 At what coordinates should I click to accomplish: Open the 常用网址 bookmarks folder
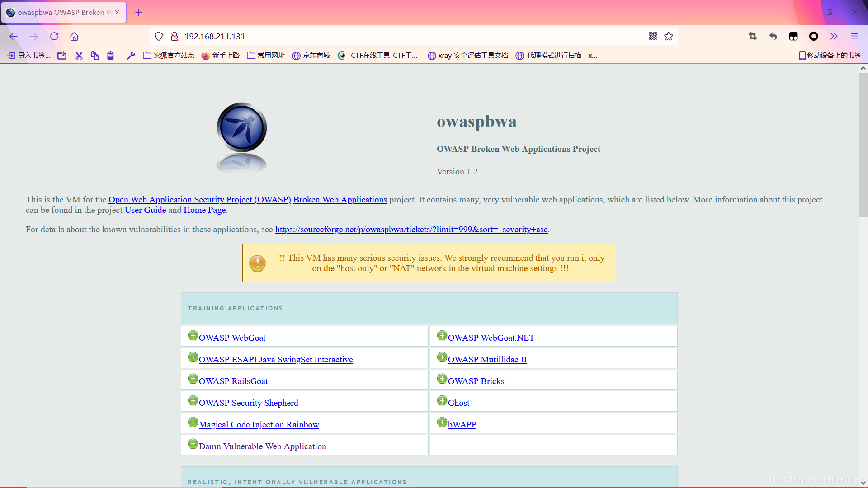(x=266, y=55)
